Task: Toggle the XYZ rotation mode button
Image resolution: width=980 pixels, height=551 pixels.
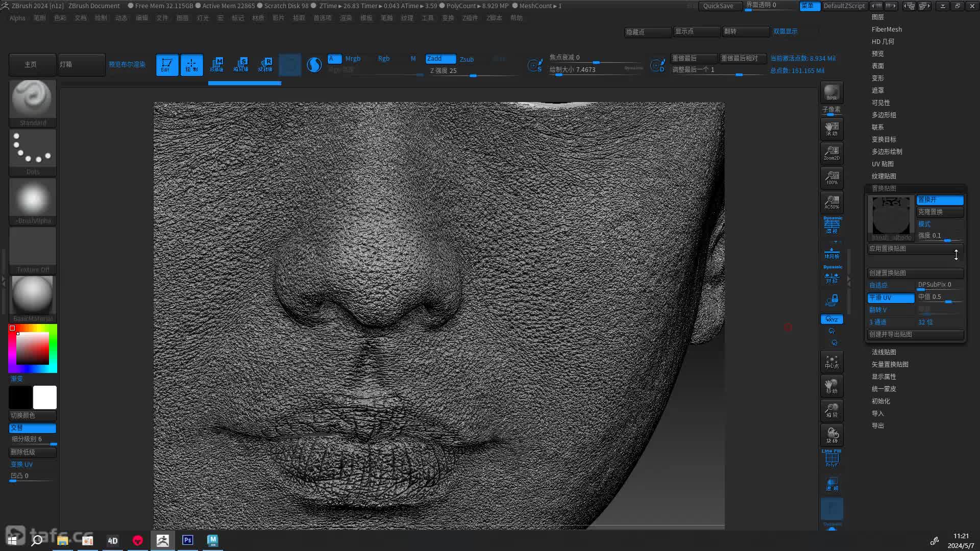Action: click(x=831, y=319)
